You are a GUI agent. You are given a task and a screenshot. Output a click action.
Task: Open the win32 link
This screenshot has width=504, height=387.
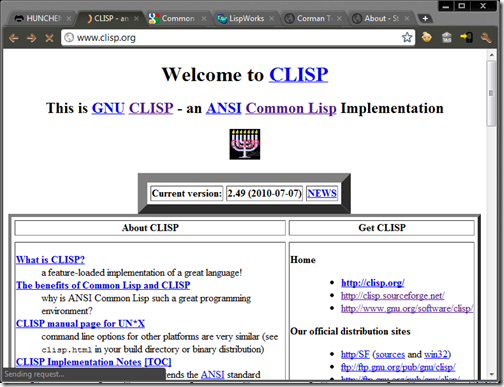[436, 354]
